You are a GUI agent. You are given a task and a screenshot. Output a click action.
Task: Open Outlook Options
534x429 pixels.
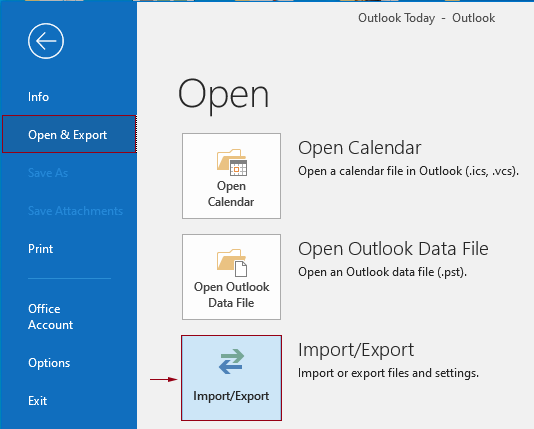[x=49, y=363]
